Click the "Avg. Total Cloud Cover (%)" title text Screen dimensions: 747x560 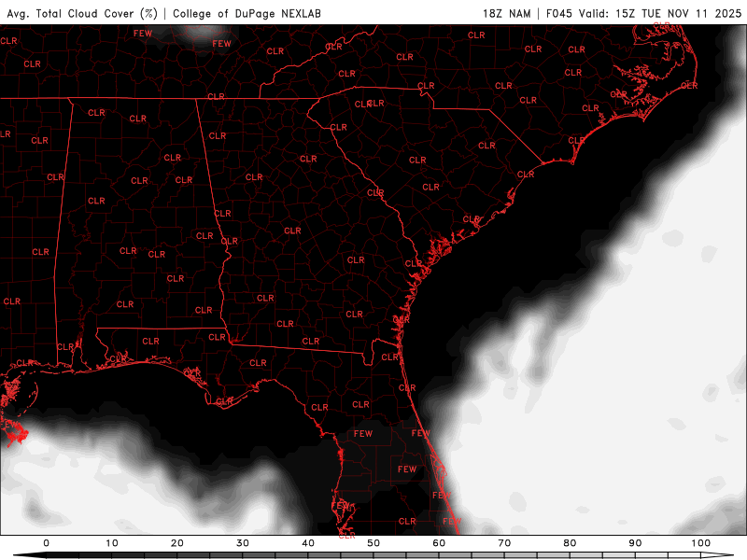coord(82,13)
